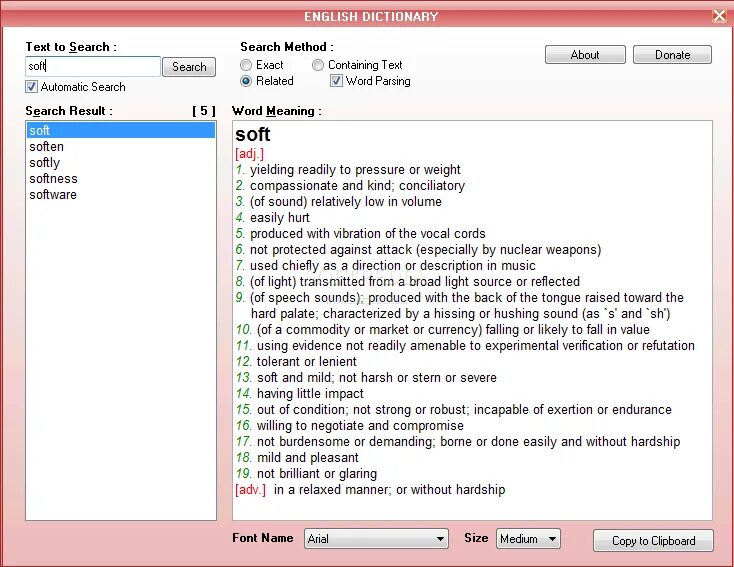Select 'softly' in the search results
The image size is (734, 567).
(x=121, y=162)
